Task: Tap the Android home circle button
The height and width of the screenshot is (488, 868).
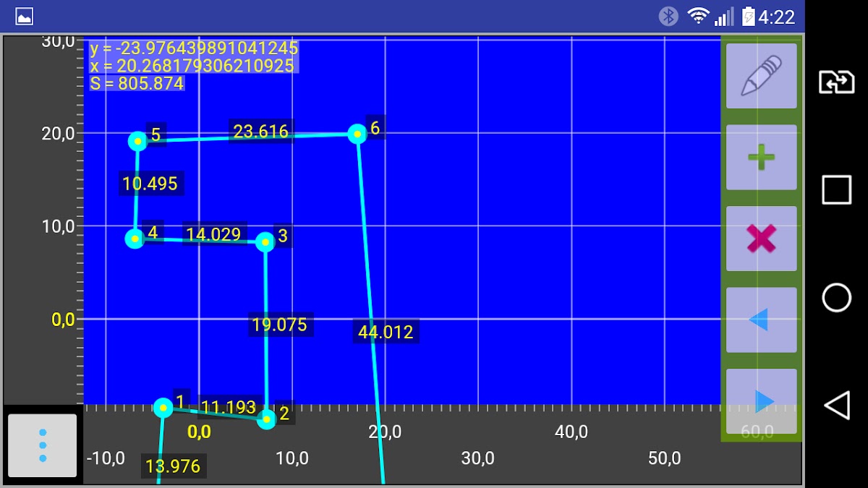Action: coord(836,297)
